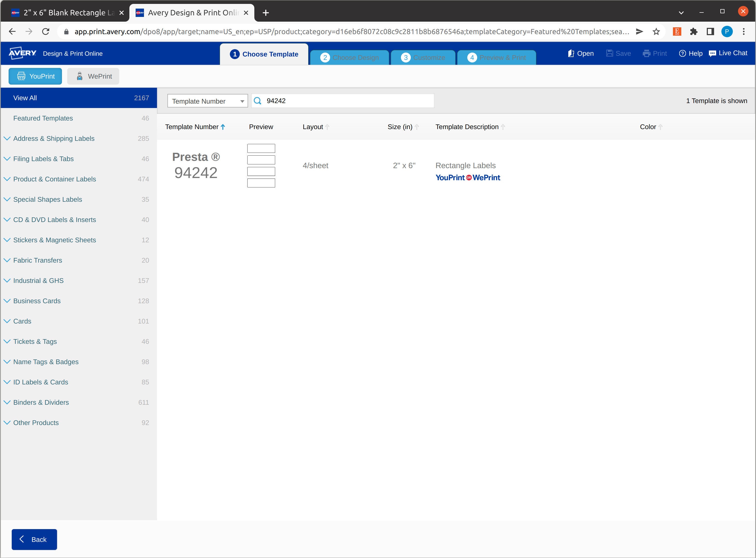The image size is (756, 558).
Task: Sort by Template Number arrow
Action: click(x=223, y=127)
